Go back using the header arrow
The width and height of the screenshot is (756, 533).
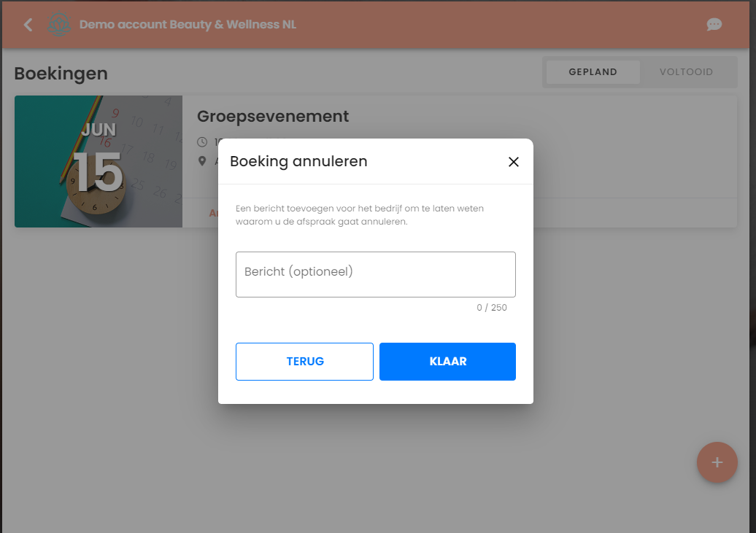click(28, 25)
